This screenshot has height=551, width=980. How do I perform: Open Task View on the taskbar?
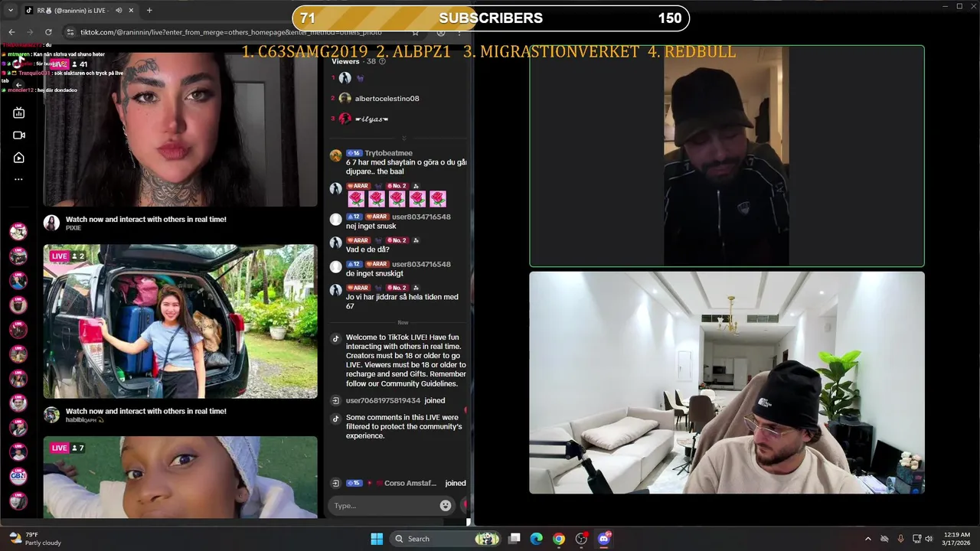pos(514,539)
